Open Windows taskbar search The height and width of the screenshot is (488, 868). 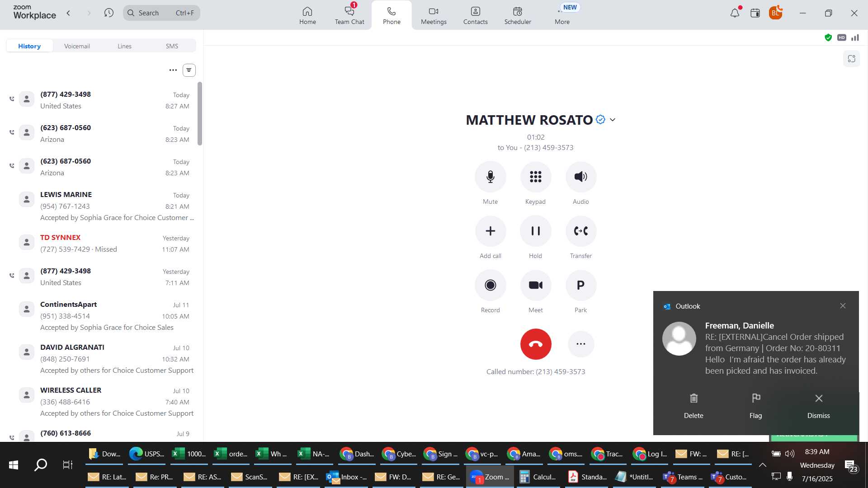[41, 465]
